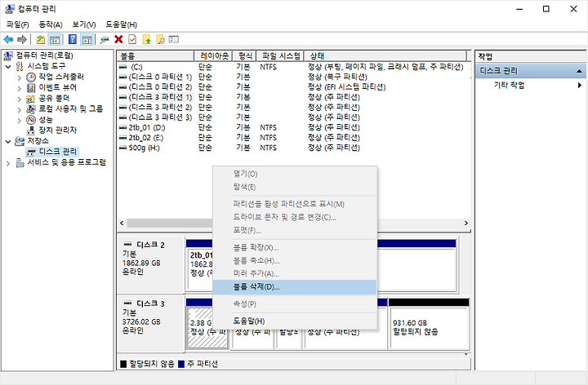Click the settings list toolbar icon at right end
The width and height of the screenshot is (588, 385).
coord(174,39)
